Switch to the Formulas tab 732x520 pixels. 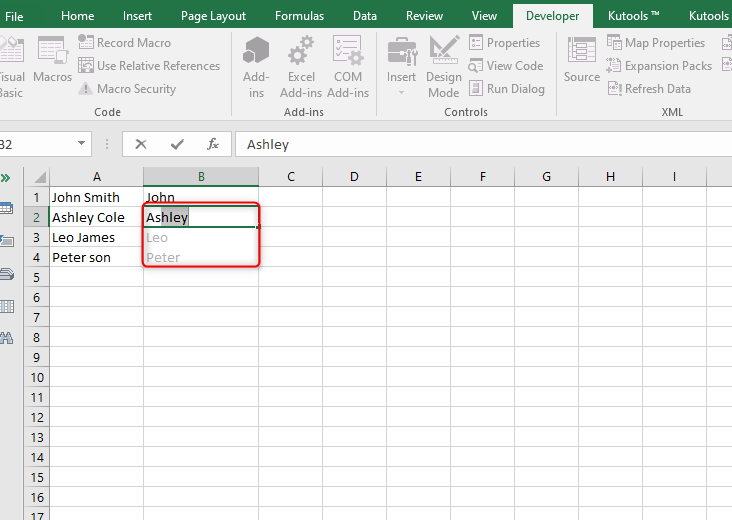click(299, 16)
